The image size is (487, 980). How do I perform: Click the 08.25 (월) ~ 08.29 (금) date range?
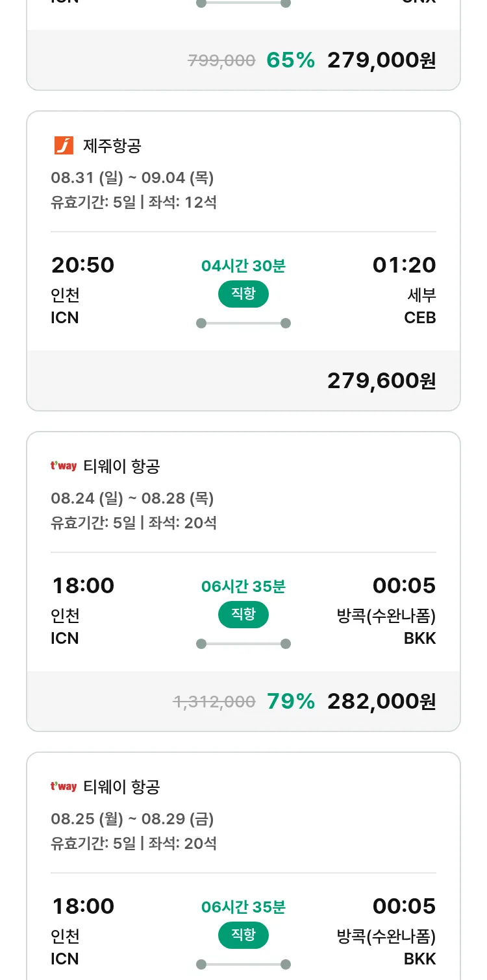132,819
